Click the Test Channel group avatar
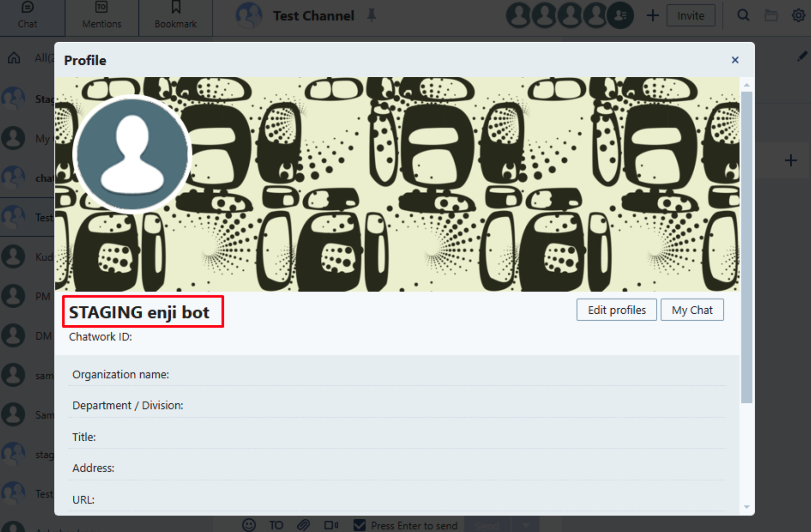811x532 pixels. click(x=249, y=15)
